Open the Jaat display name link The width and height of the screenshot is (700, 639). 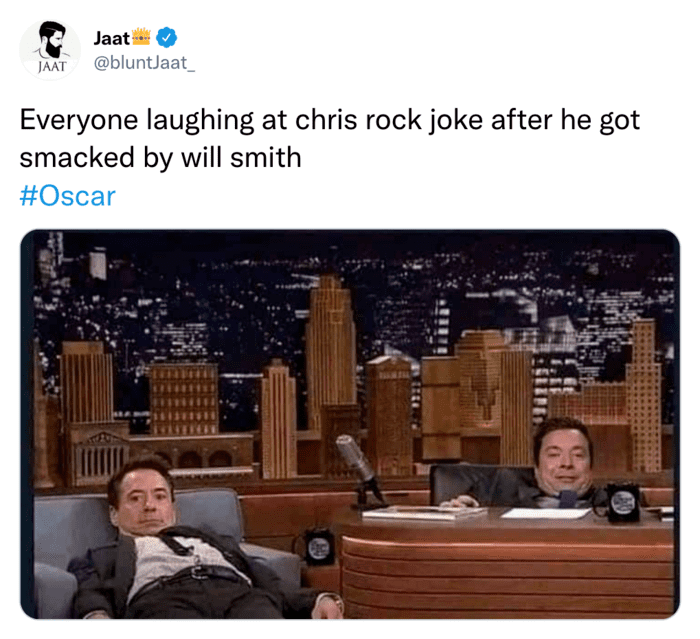tap(112, 38)
